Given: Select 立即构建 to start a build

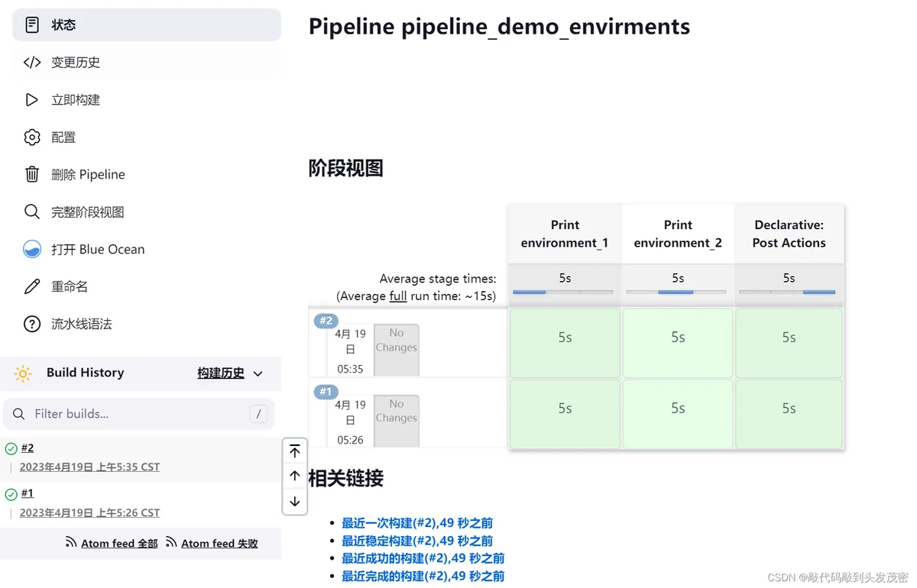Looking at the screenshot, I should point(147,100).
